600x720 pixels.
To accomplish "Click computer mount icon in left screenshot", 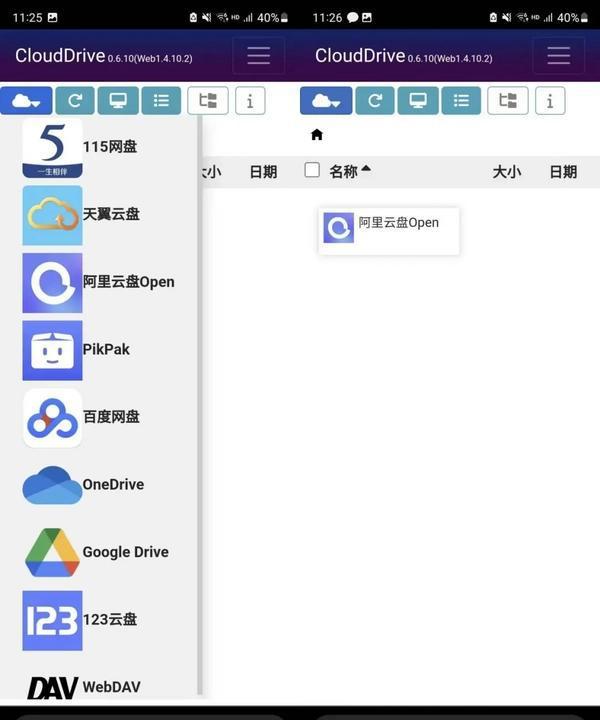I will click(x=118, y=101).
